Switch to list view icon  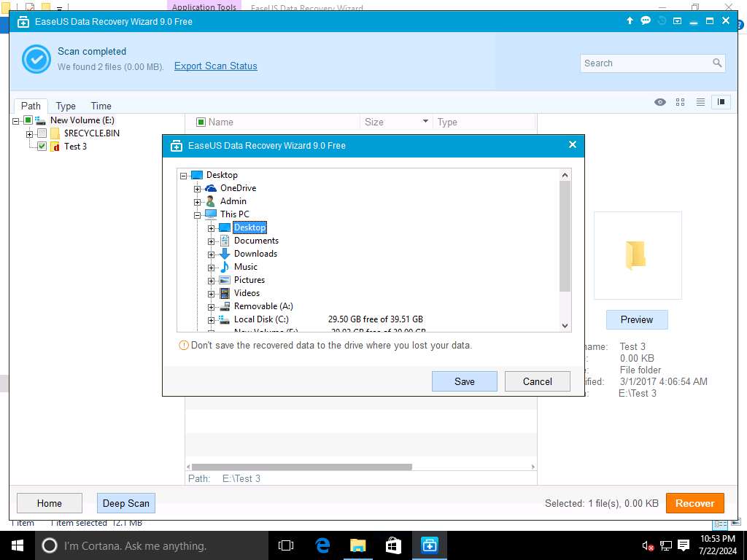coord(700,102)
